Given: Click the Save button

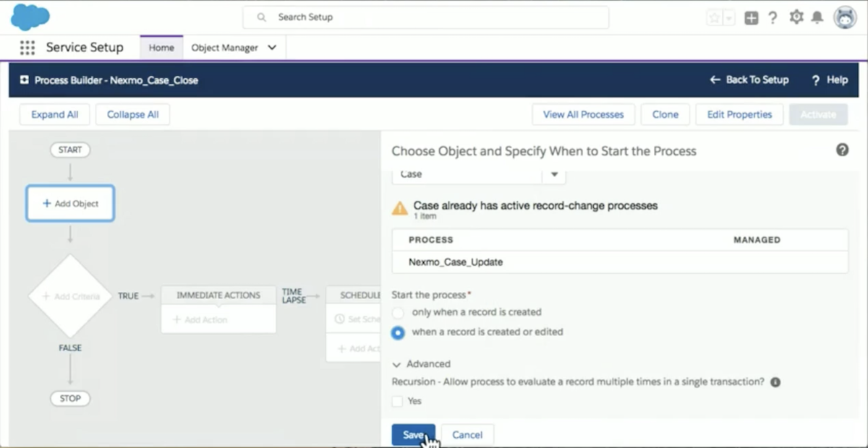Looking at the screenshot, I should click(414, 435).
